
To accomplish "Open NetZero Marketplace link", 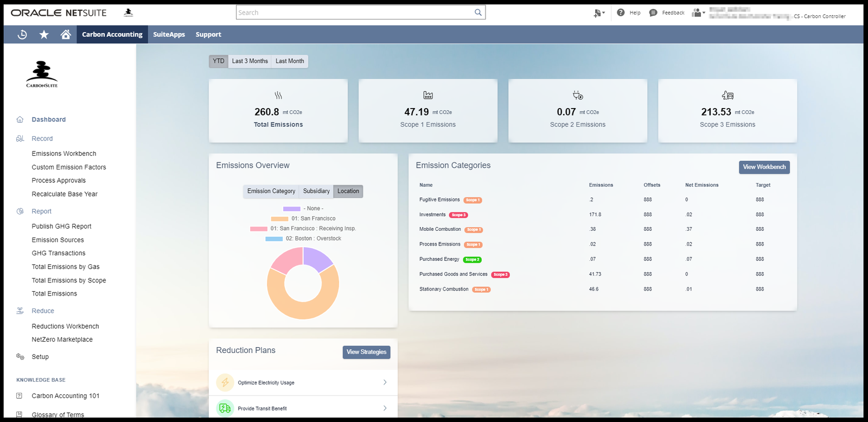I will coord(62,339).
